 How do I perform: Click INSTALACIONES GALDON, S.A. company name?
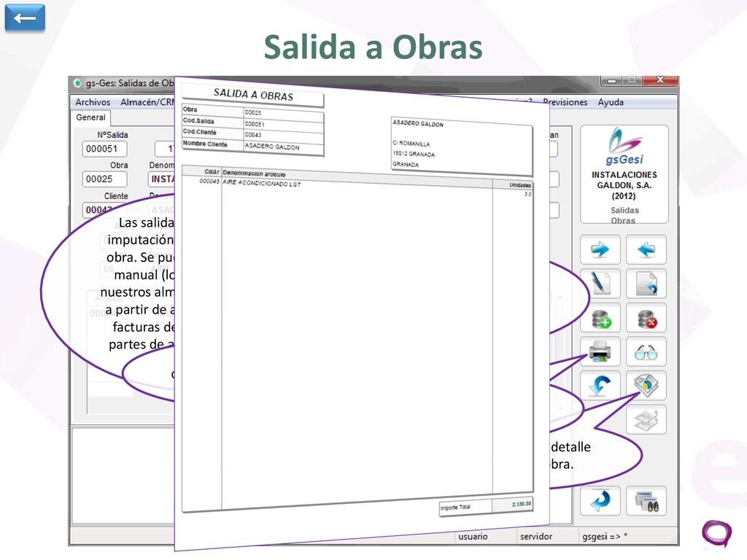pyautogui.click(x=624, y=179)
